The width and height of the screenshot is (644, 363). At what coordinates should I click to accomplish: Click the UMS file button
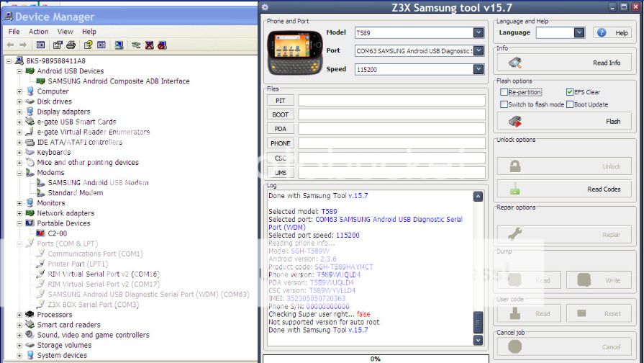point(281,173)
